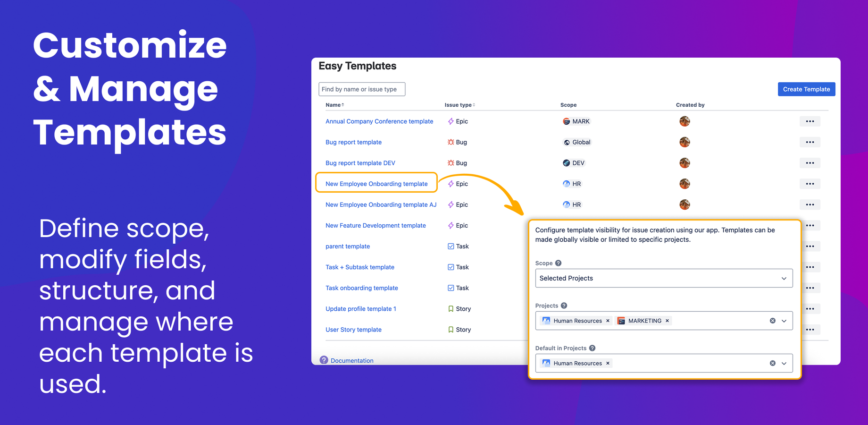Open New Employee Onboarding template AJ
The image size is (868, 425).
click(x=381, y=204)
